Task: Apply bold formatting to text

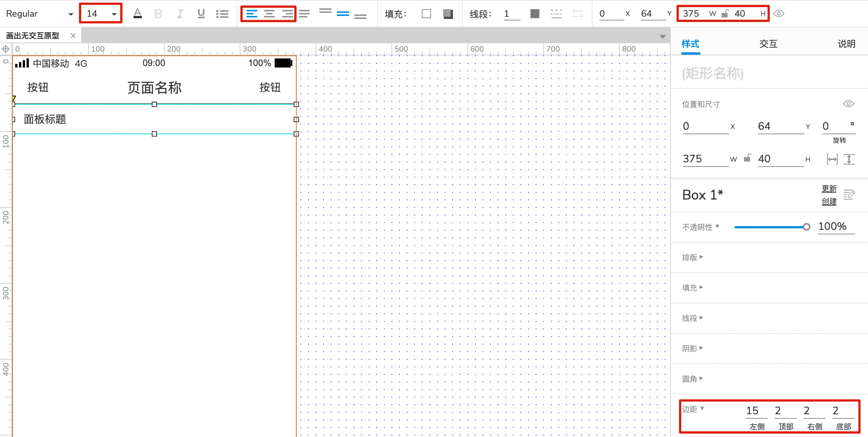Action: point(157,13)
